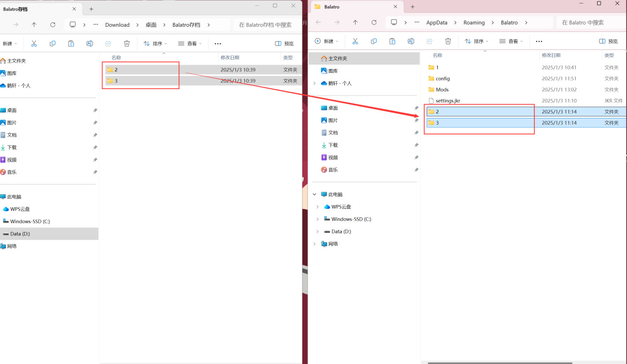The height and width of the screenshot is (364, 627).
Task: Click Paste icon in AppData Balatro window toolbar
Action: click(x=392, y=41)
